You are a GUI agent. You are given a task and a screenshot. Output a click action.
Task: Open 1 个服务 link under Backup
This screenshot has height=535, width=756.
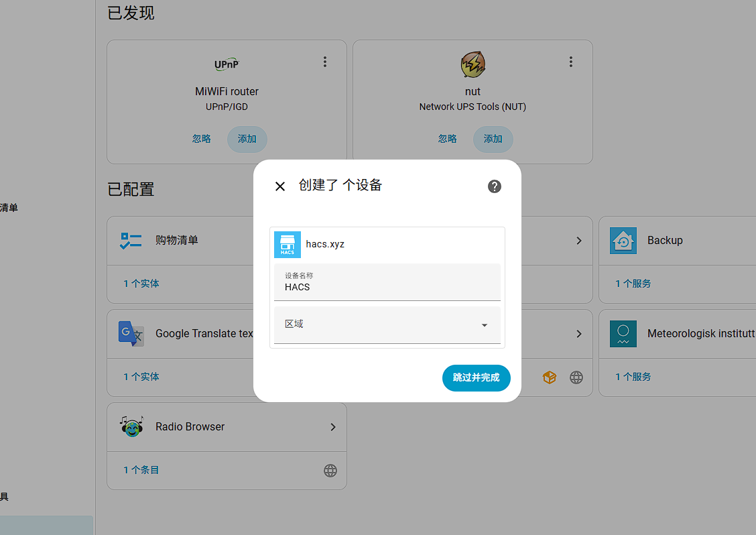(x=633, y=284)
